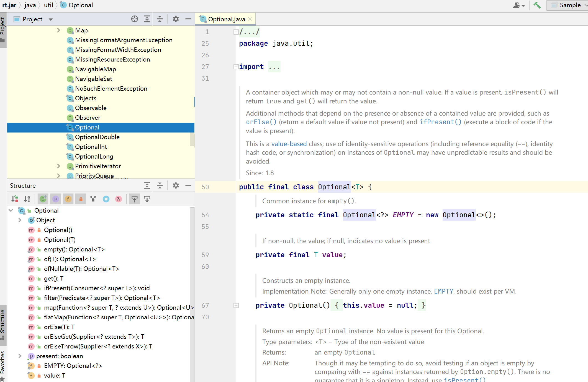Image resolution: width=588 pixels, height=382 pixels.
Task: Expand the PrimitiveIterator tree node
Action: pos(59,166)
